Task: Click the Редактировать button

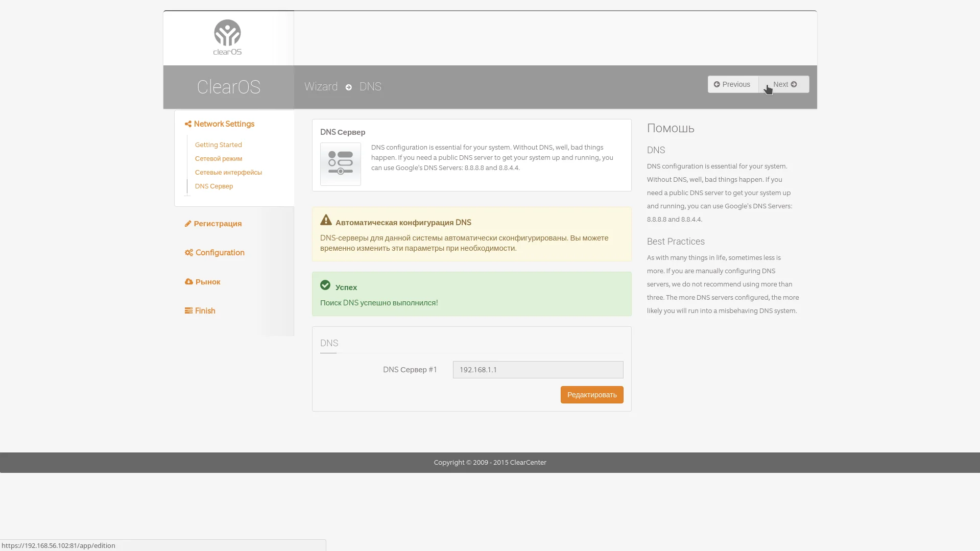Action: coord(592,395)
